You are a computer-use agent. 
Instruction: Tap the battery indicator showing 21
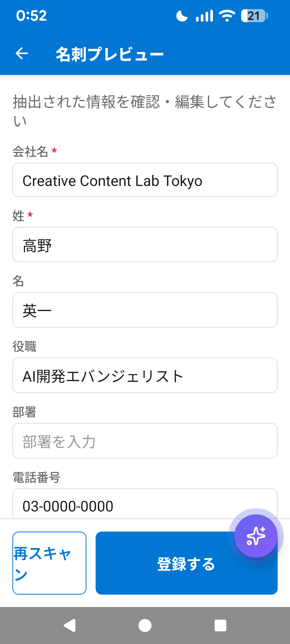(x=254, y=16)
